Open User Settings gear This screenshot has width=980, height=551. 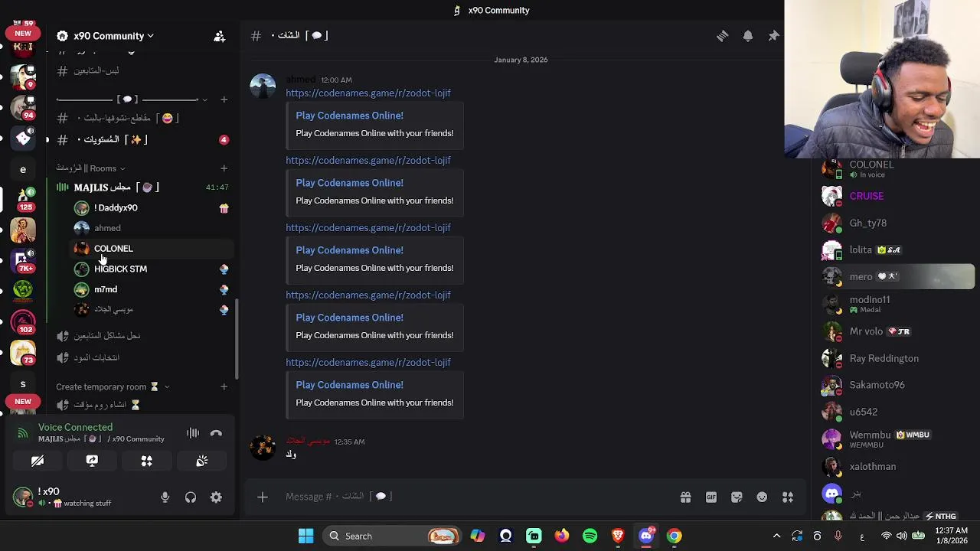[216, 497]
